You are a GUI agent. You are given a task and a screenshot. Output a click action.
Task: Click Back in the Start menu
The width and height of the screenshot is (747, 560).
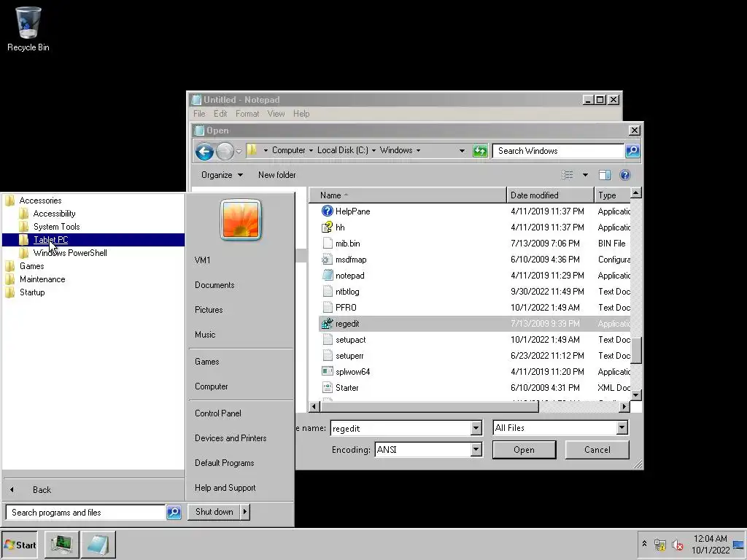coord(42,489)
